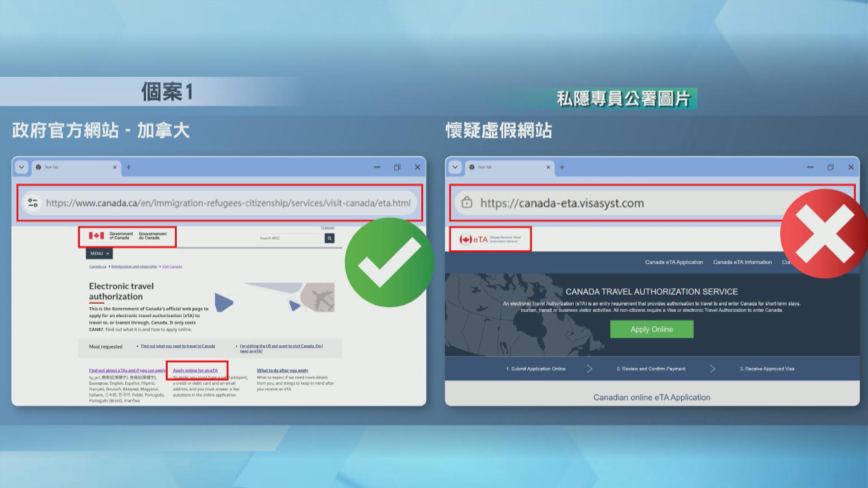The width and height of the screenshot is (868, 488).
Task: Open the Canada.ca breadcrumb link
Action: tap(98, 267)
